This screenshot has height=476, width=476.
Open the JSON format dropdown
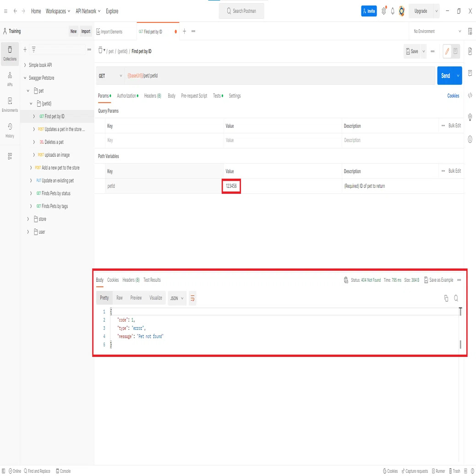[x=177, y=298]
